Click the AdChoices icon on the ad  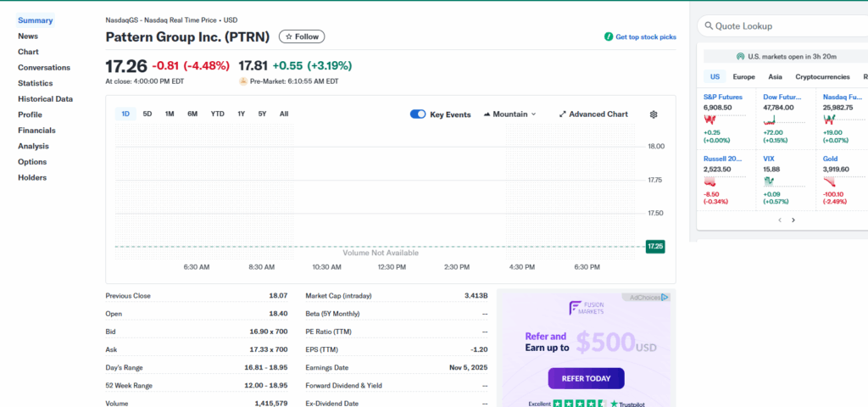pyautogui.click(x=665, y=298)
